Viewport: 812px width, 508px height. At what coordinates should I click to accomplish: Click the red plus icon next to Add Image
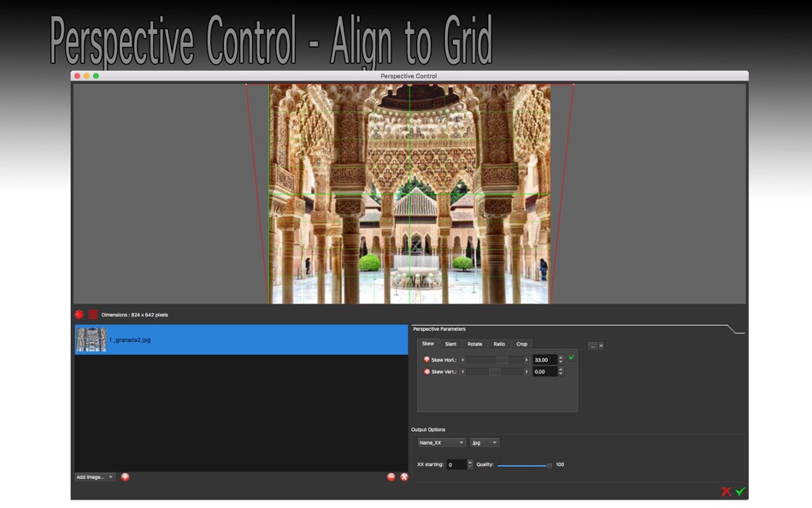pyautogui.click(x=124, y=476)
